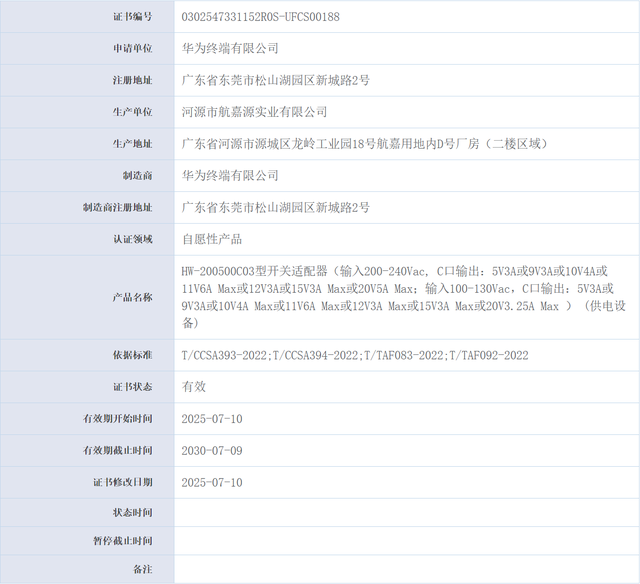Image resolution: width=640 pixels, height=584 pixels.
Task: Click the 生产单位 label
Action: coord(133,112)
